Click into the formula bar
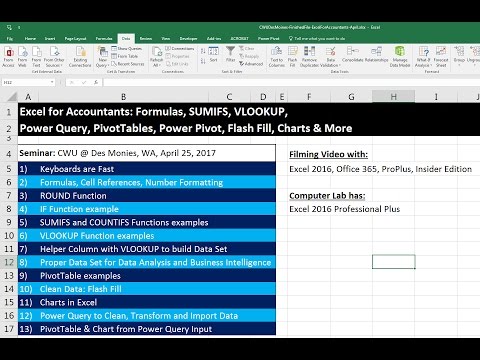480x360 pixels. point(290,82)
